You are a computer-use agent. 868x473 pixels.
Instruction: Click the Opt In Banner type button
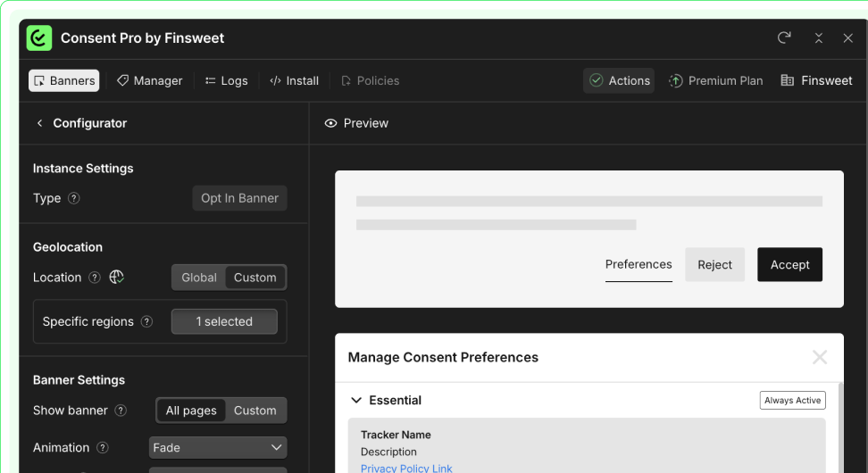[239, 198]
